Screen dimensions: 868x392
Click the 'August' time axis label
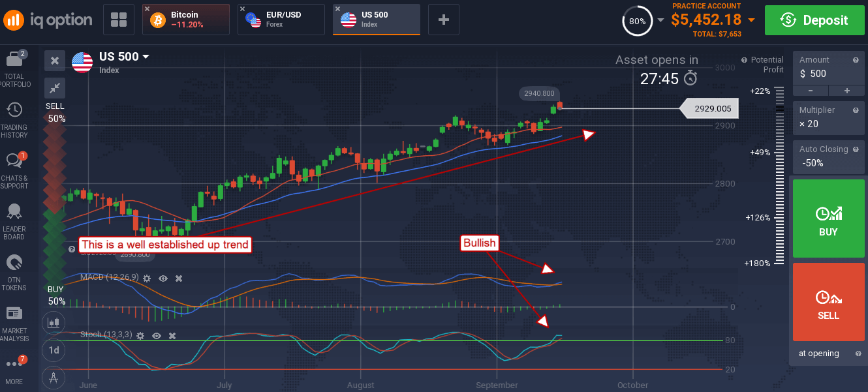pyautogui.click(x=360, y=385)
